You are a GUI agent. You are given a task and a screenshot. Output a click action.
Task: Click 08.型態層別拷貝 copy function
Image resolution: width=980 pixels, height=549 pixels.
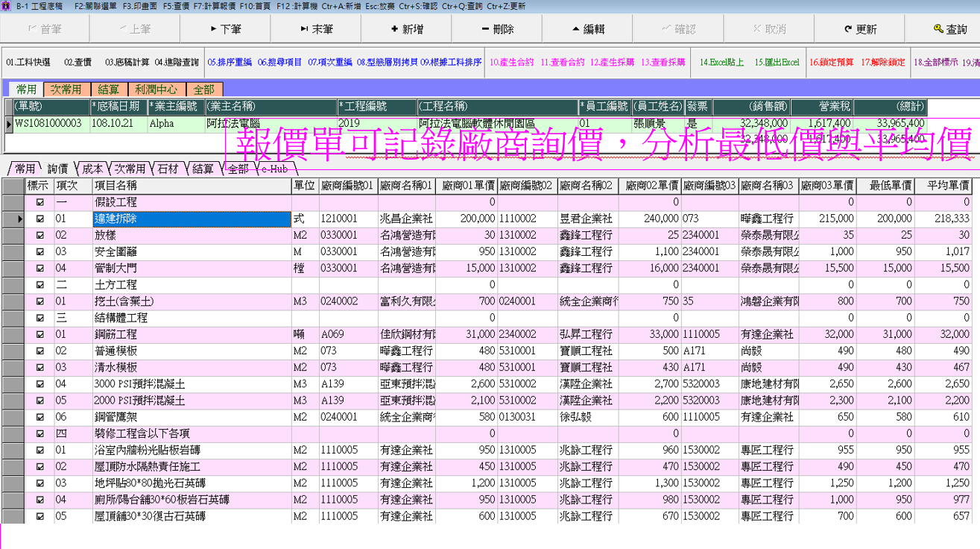click(388, 63)
